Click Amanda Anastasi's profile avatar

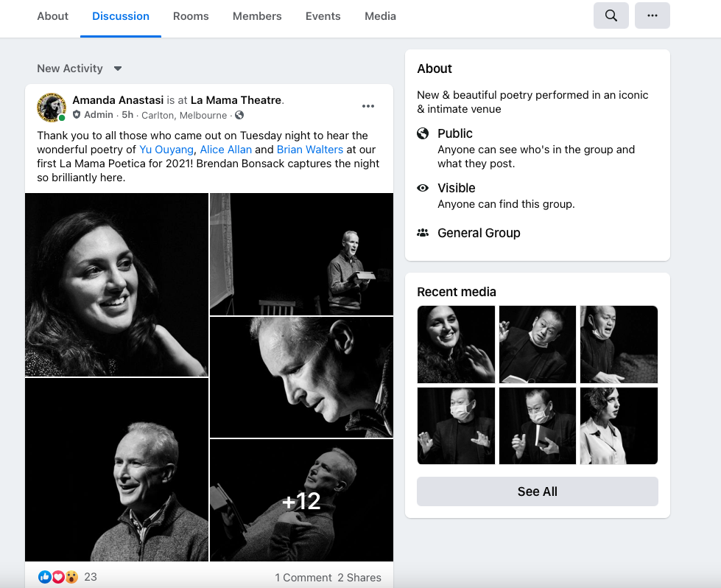(51, 107)
